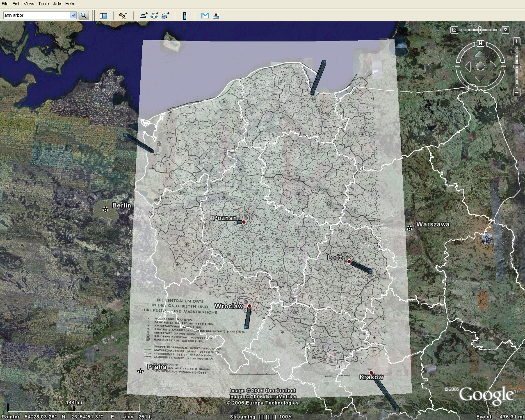Viewport: 525px width, 420px height.
Task: Expand the search history dropdown arrow
Action: 73,16
